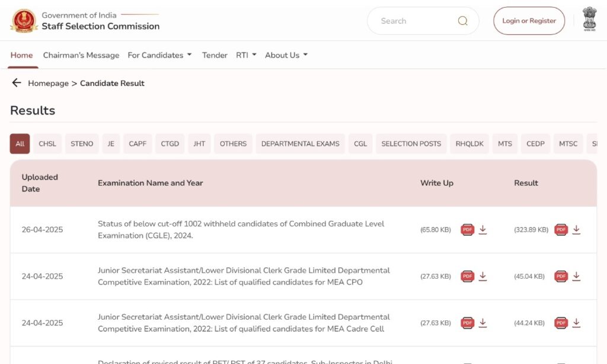The height and width of the screenshot is (364, 607).
Task: Open the Home menu item
Action: 22,55
